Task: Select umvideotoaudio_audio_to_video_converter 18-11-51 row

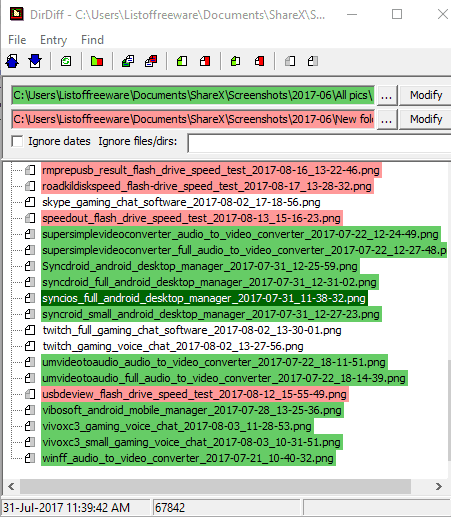Action: point(214,362)
